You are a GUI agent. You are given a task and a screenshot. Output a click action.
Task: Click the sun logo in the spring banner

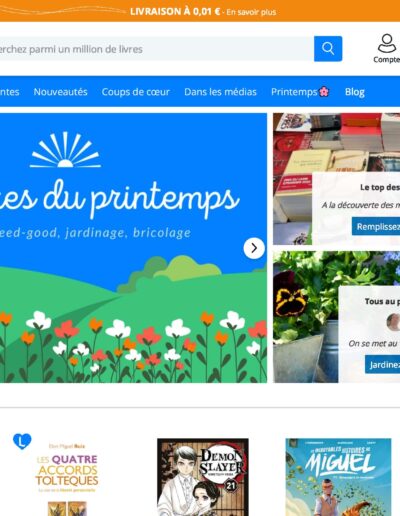tap(65, 150)
